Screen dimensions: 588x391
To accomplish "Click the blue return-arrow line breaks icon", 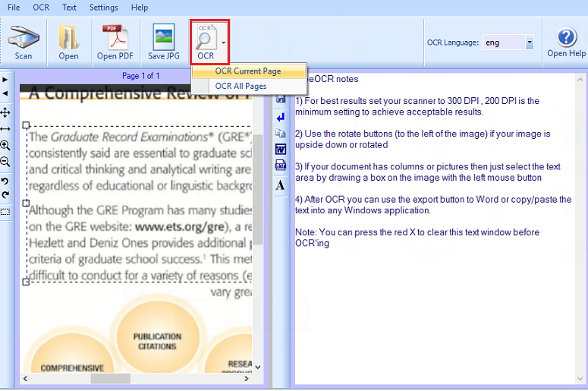I will [281, 118].
